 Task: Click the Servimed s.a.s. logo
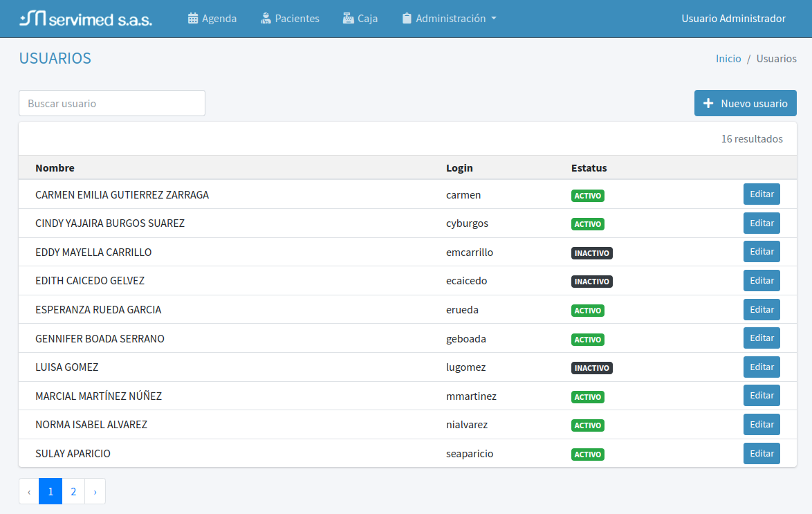pos(86,19)
